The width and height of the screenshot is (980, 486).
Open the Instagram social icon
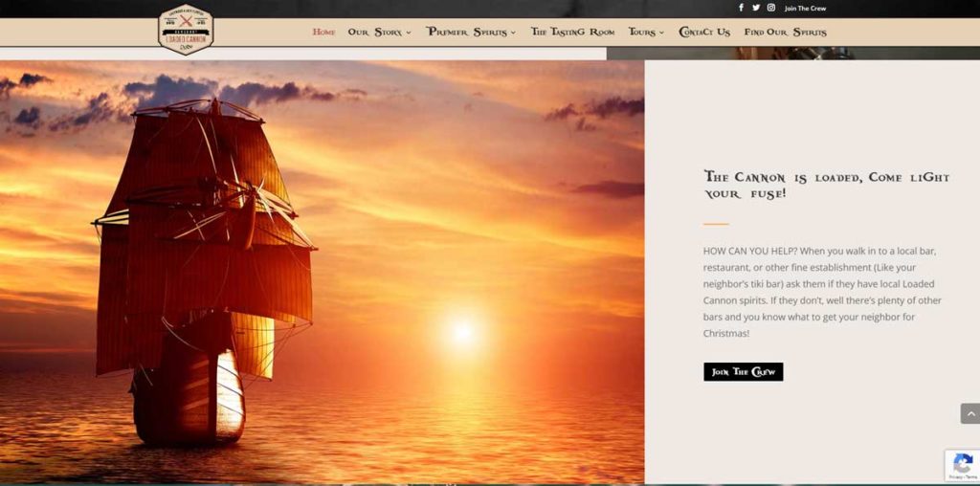point(771,8)
